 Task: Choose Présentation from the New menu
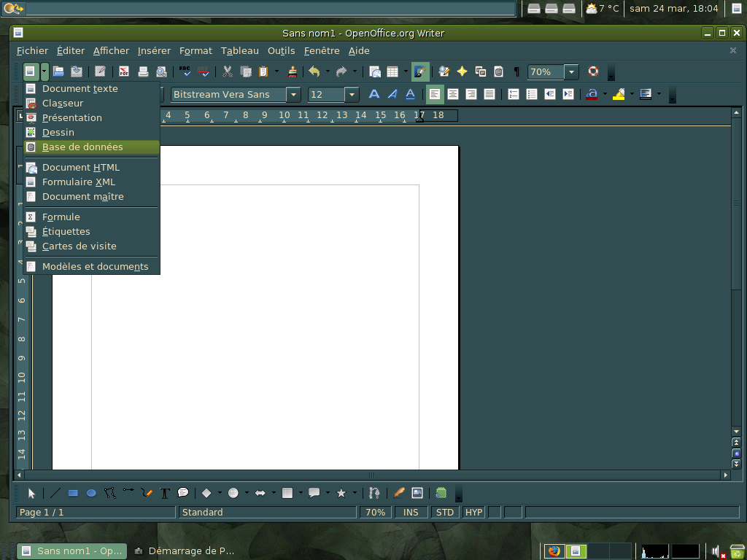click(x=91, y=117)
